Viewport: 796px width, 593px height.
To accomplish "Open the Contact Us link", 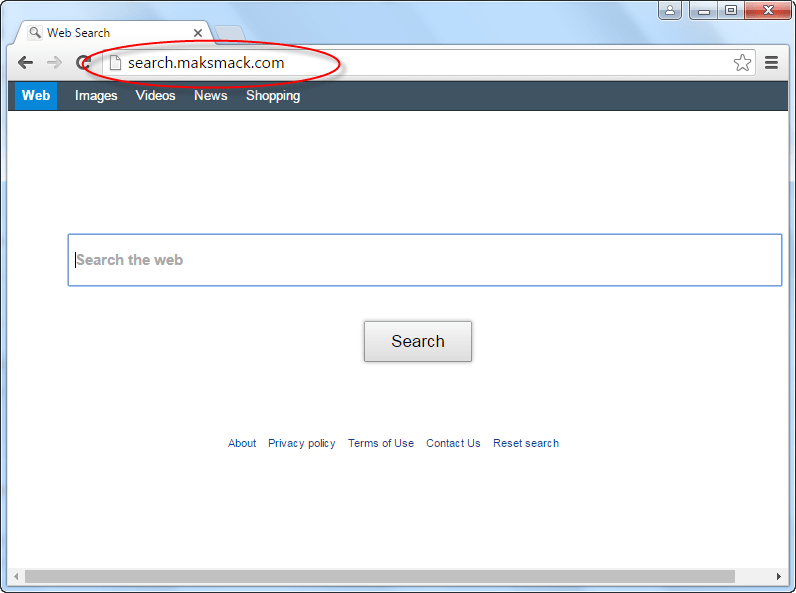I will coord(453,443).
